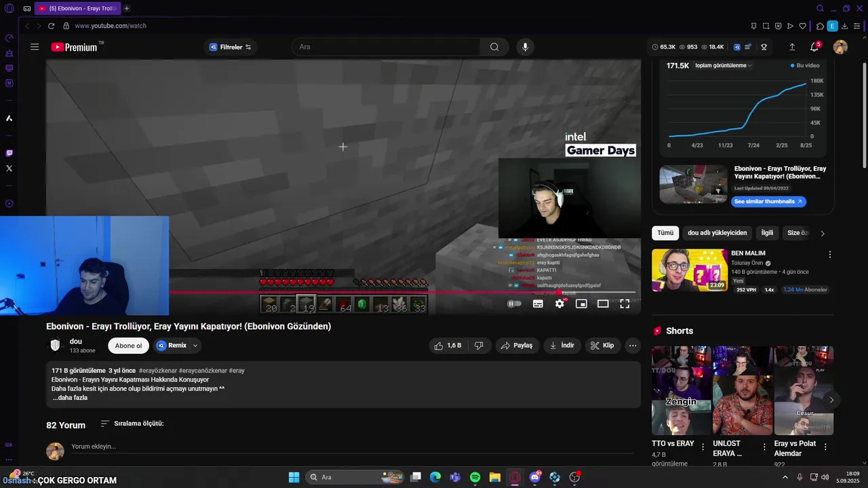Open the Sıralama ölçütü sort menu
The height and width of the screenshot is (488, 868).
pos(132,424)
